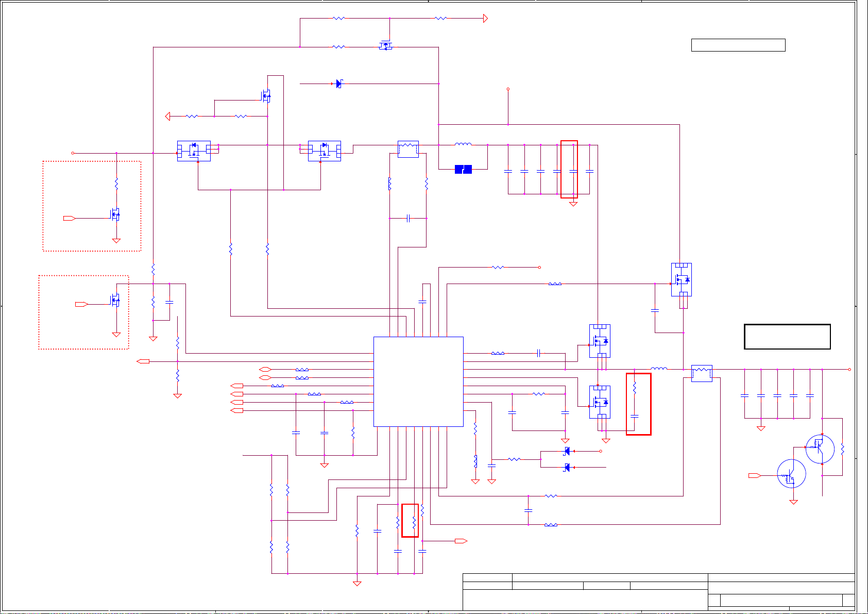
Task: Select the diode on the upper horizontal wire
Action: (x=339, y=84)
